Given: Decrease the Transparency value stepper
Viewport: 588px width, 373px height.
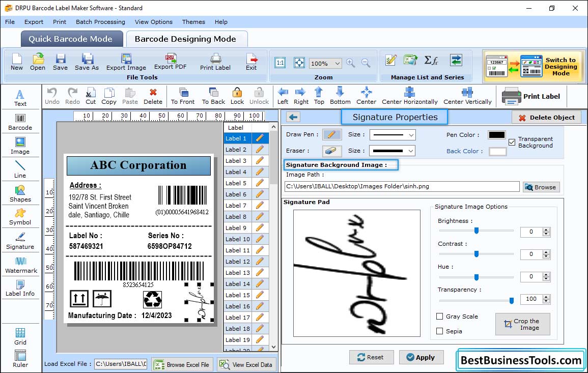Looking at the screenshot, I should (546, 301).
